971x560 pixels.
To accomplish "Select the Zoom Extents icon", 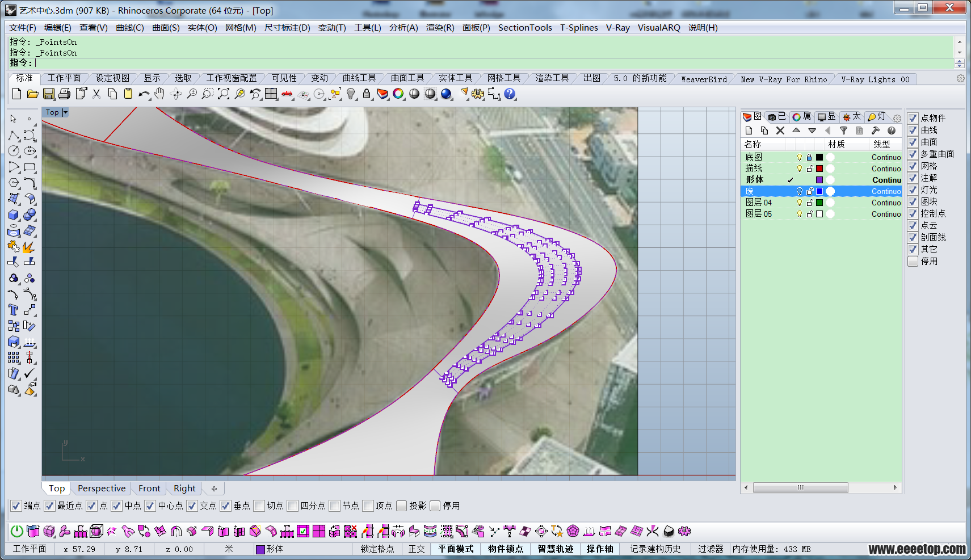I will tap(224, 94).
